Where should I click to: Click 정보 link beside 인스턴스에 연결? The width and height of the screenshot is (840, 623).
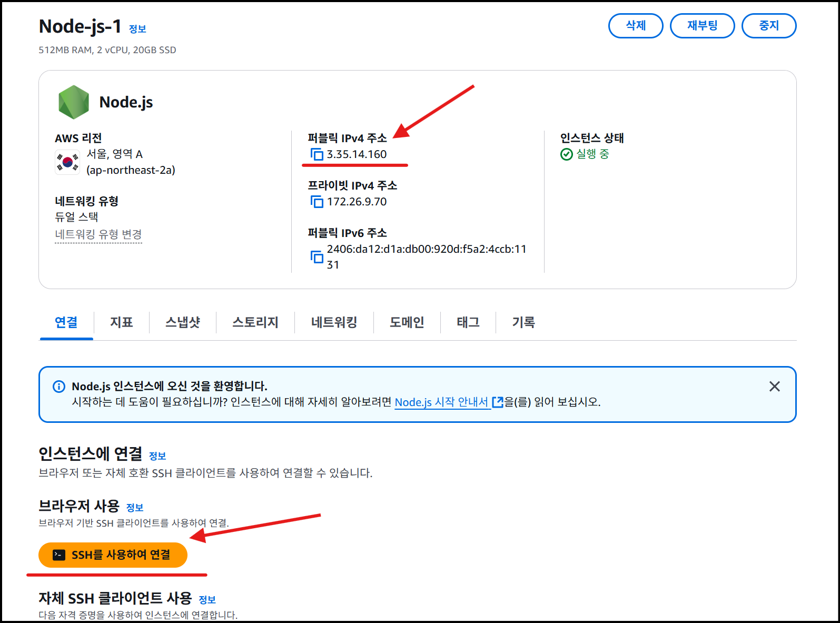click(157, 456)
